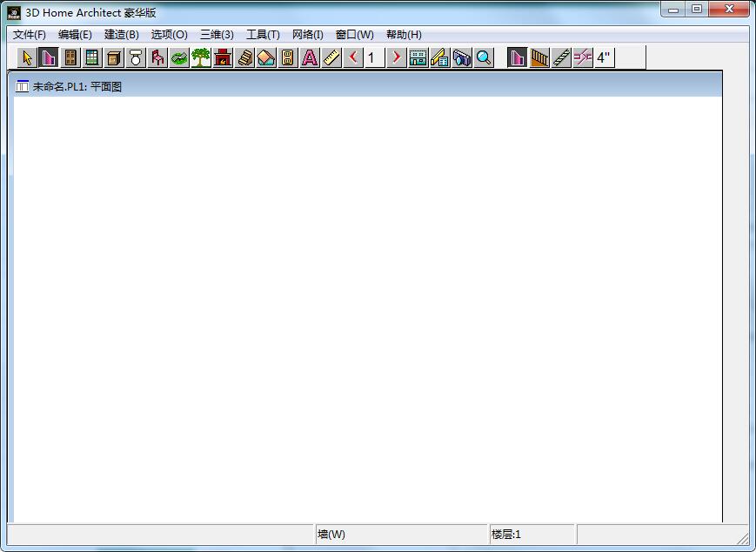
Task: Pick the diagonal hatched wall icon
Action: coord(561,57)
